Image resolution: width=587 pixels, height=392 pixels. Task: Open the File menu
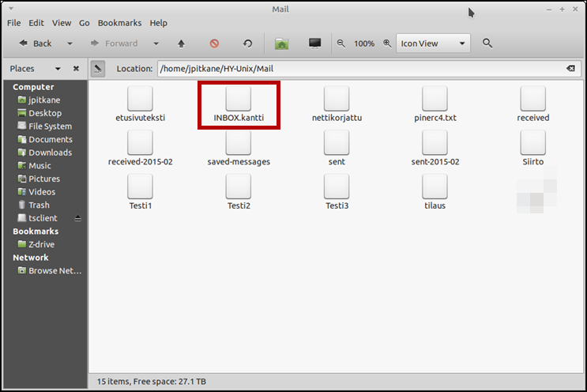[x=14, y=23]
